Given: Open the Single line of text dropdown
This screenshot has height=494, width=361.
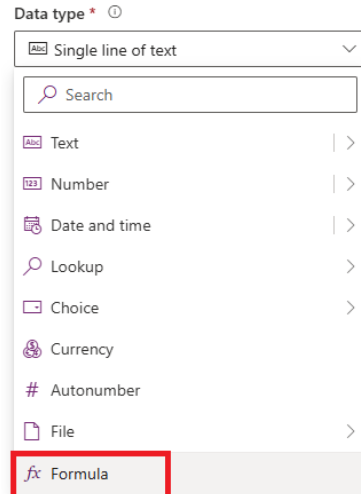Looking at the screenshot, I should coord(188,49).
